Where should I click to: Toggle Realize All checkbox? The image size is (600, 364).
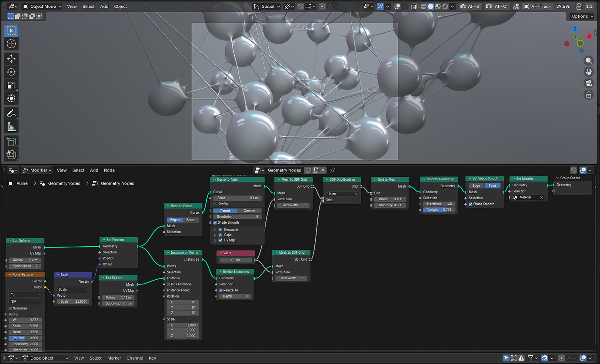[x=221, y=290]
